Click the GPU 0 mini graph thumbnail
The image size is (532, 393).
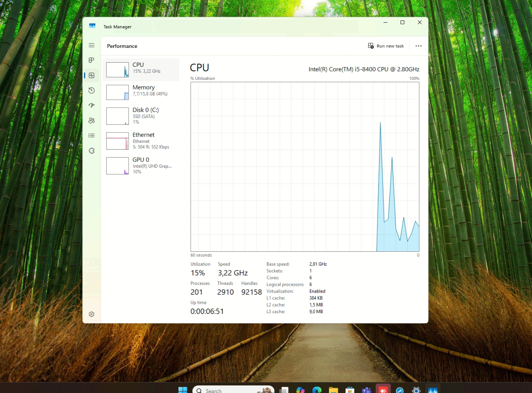[x=118, y=166]
